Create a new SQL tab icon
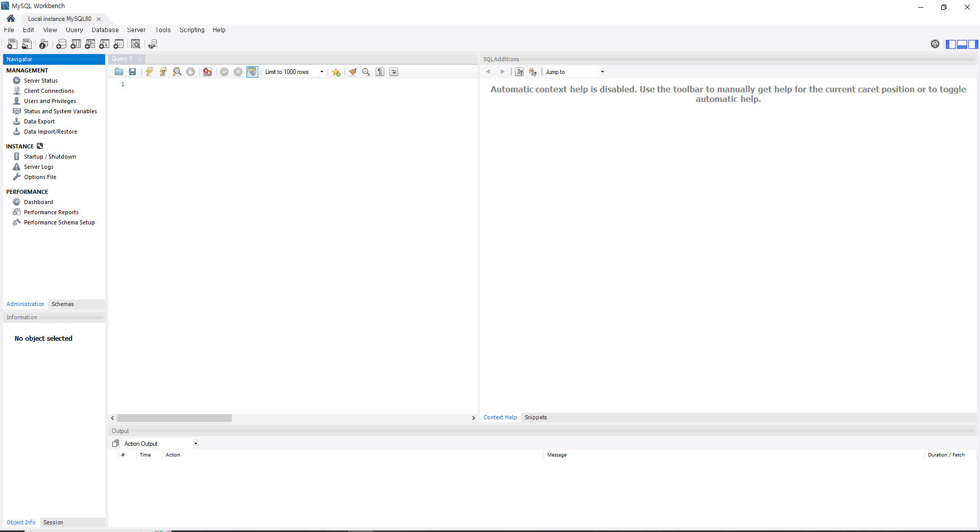 [x=12, y=44]
